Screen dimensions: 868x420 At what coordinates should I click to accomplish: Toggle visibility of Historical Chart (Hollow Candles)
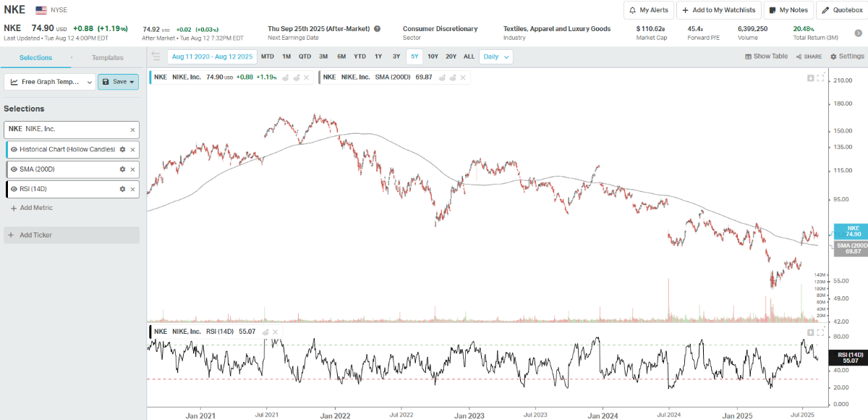point(14,149)
